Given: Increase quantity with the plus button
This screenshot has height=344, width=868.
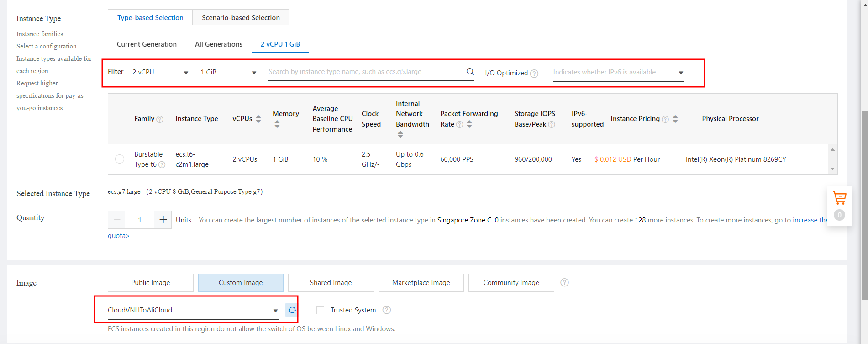Looking at the screenshot, I should [x=163, y=220].
